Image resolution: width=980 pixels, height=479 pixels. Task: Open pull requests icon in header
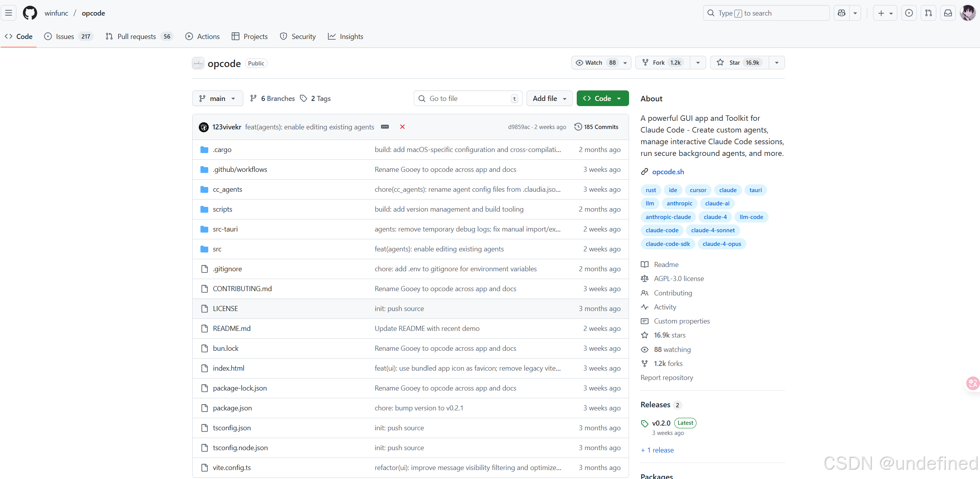click(x=928, y=13)
